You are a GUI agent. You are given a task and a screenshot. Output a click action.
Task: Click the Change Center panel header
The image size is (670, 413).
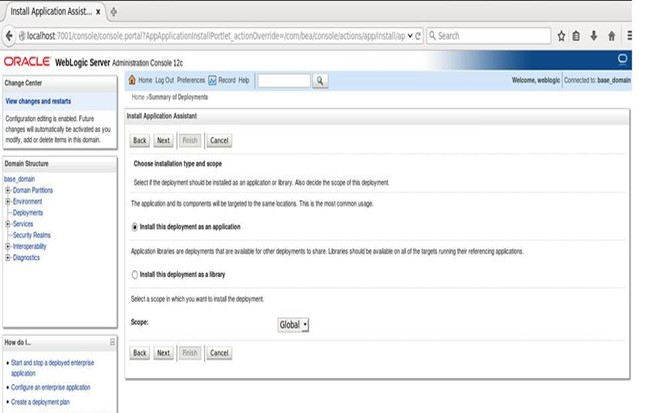coord(60,83)
